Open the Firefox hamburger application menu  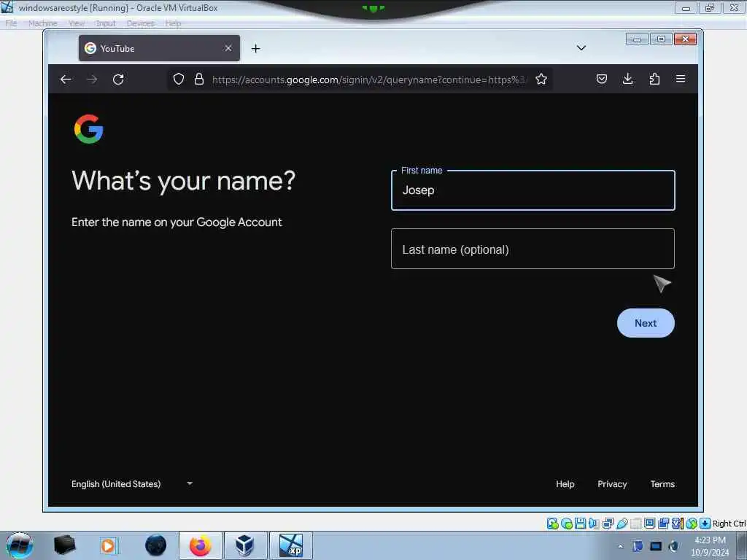point(681,79)
